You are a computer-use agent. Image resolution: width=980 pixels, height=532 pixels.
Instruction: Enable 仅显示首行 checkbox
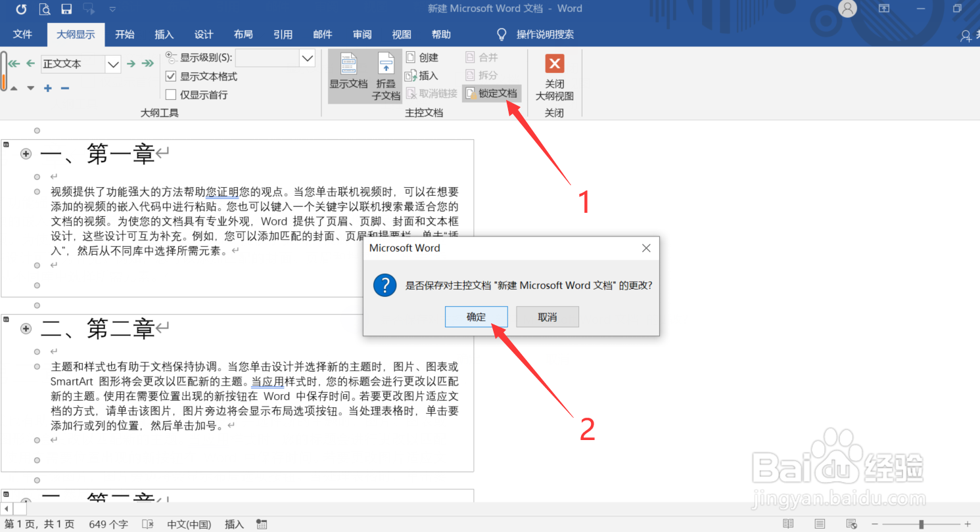point(171,95)
